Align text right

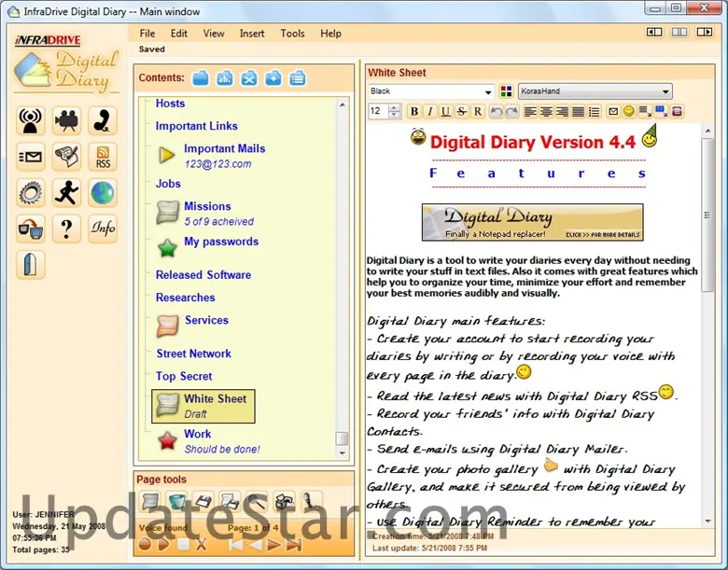click(562, 111)
